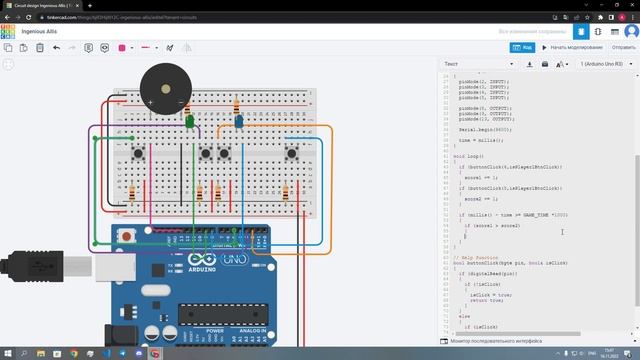The width and height of the screenshot is (640, 360).
Task: Open the font size dropdown
Action: tap(562, 64)
